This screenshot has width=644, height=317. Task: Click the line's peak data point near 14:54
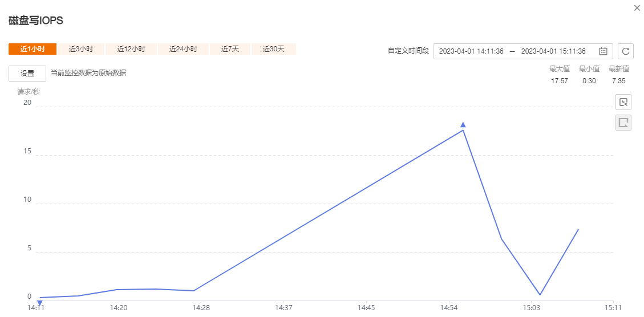pyautogui.click(x=463, y=131)
